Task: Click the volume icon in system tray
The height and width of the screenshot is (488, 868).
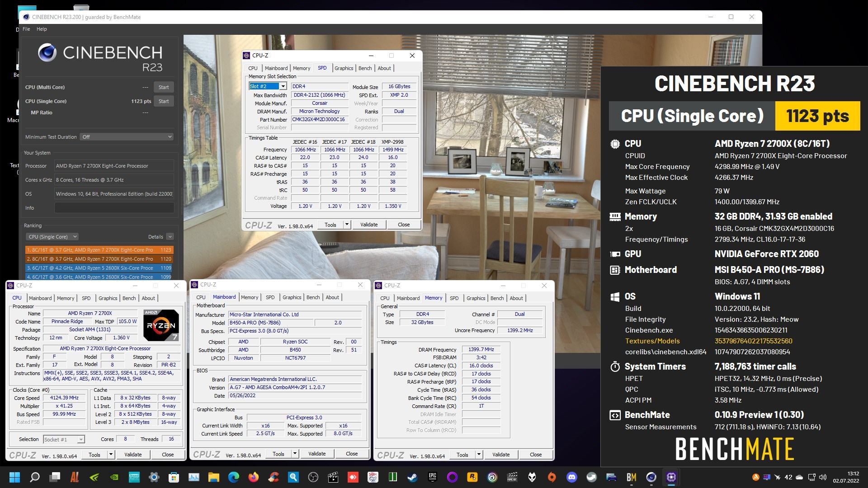Action: coord(823,477)
